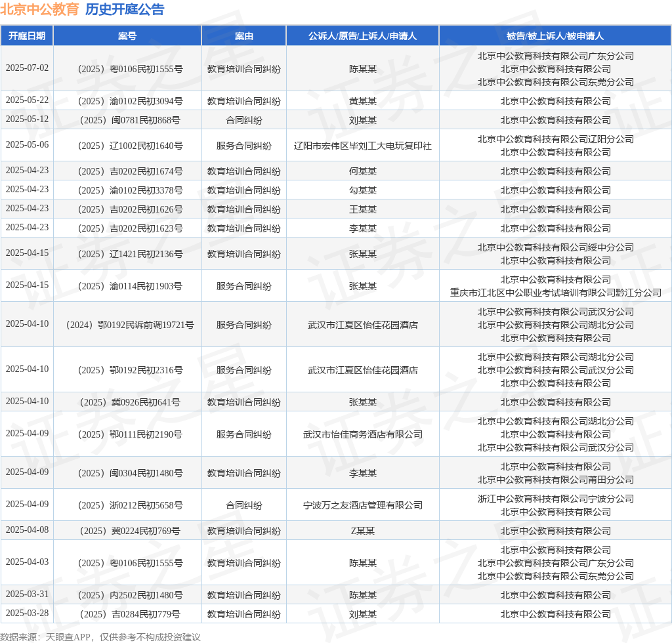Click the 北京中公教育 title text
The width and height of the screenshot is (672, 643).
39,9
